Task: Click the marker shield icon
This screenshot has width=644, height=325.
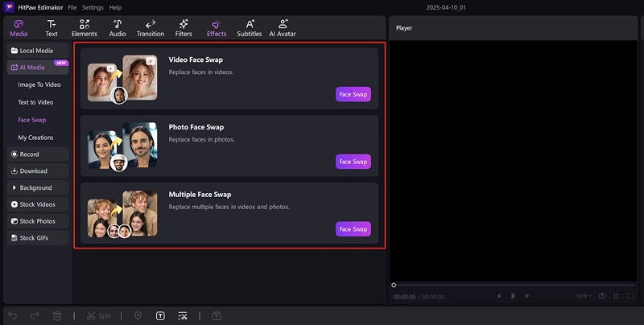Action: pyautogui.click(x=138, y=315)
